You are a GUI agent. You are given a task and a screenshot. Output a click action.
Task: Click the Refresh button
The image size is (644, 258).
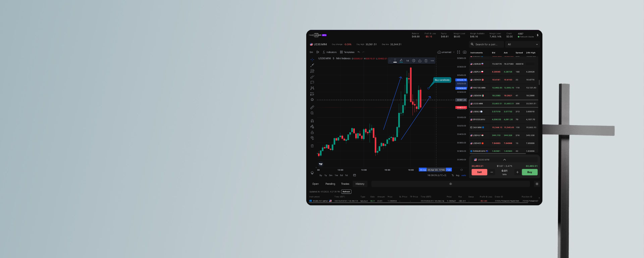pos(346,192)
